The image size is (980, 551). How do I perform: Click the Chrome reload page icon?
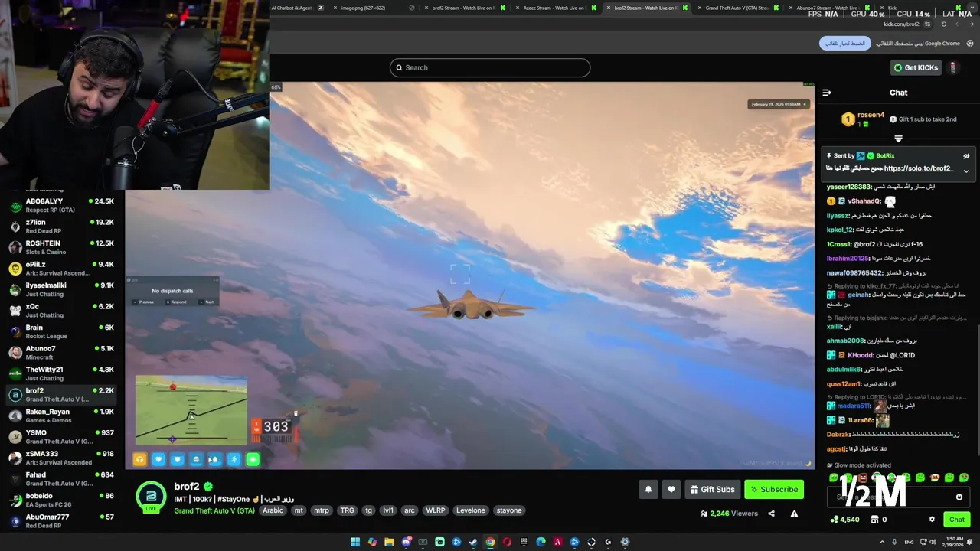point(943,24)
